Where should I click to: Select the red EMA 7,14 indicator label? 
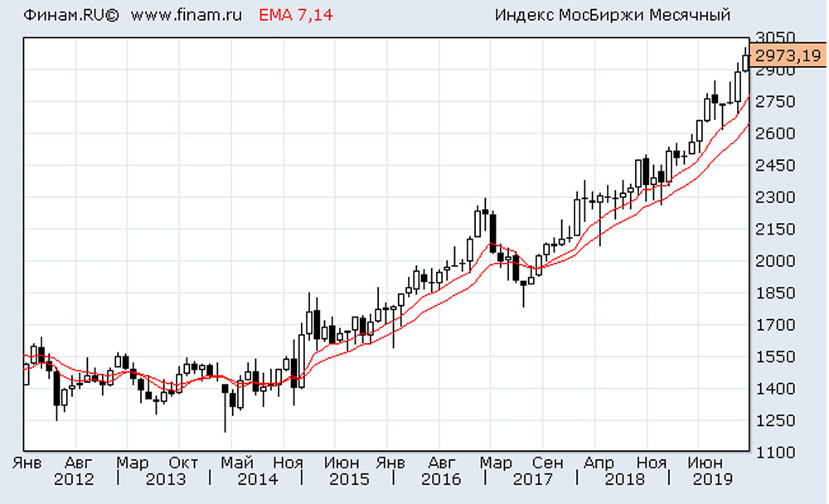[295, 15]
